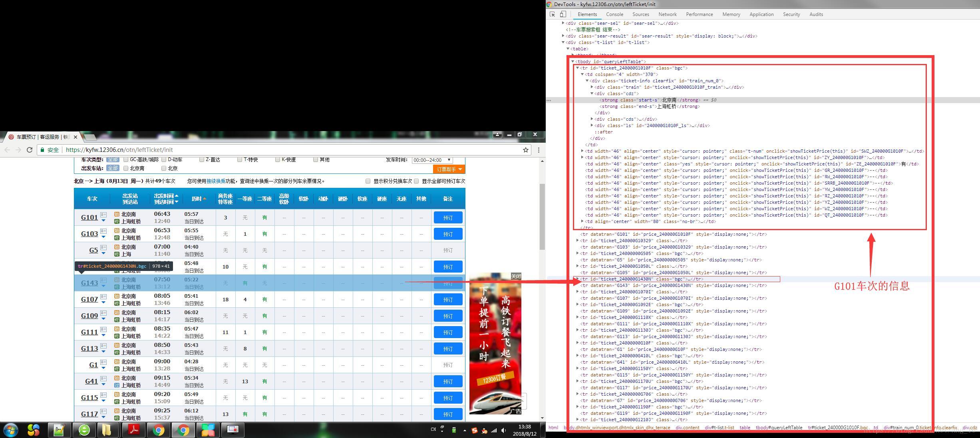This screenshot has width=980, height=438.
Task: Expand the tr ticket_240000G1430N node
Action: pyautogui.click(x=577, y=279)
